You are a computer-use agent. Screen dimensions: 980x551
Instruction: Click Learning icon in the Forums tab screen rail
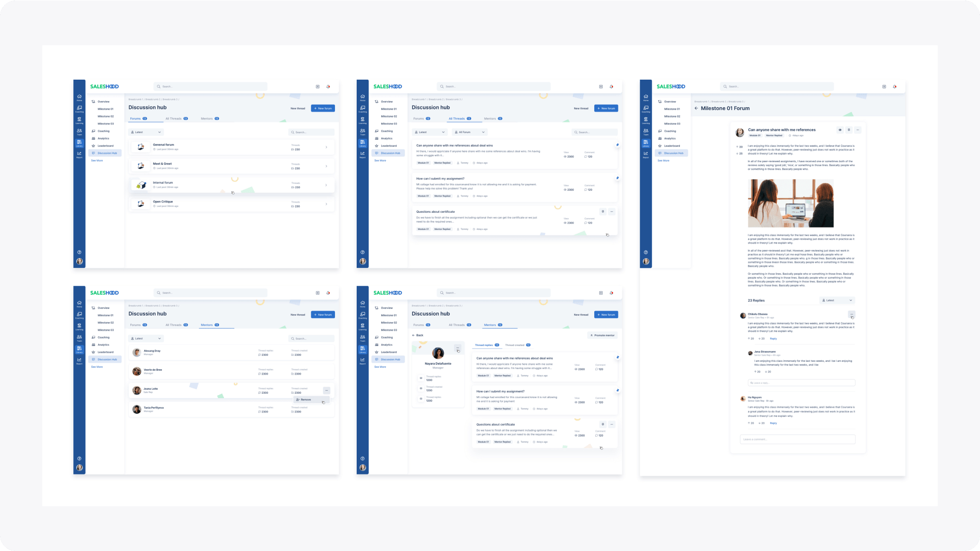[79, 120]
